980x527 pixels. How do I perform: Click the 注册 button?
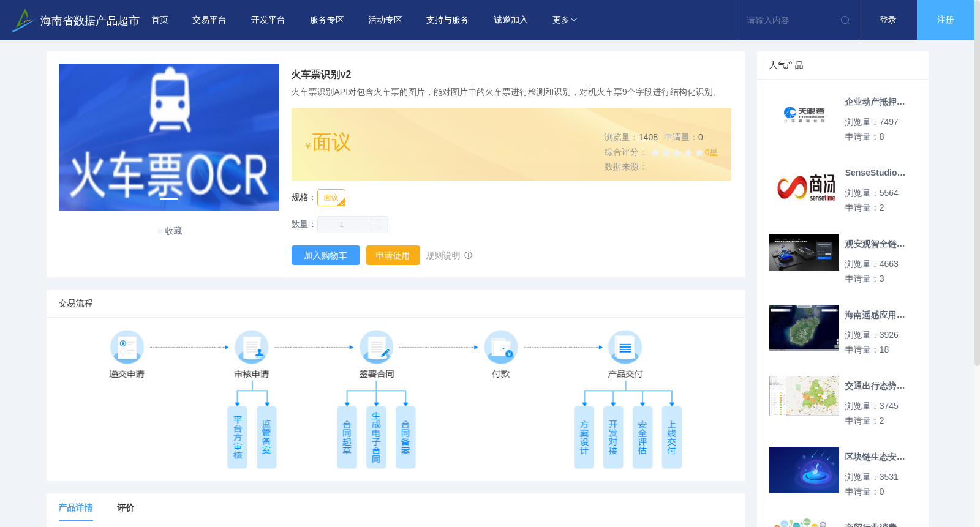[946, 20]
